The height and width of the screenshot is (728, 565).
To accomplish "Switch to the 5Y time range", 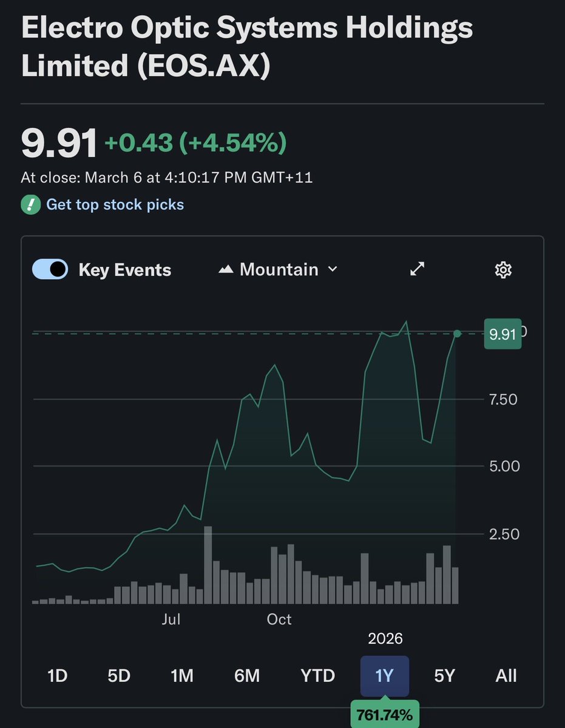I will click(x=444, y=675).
